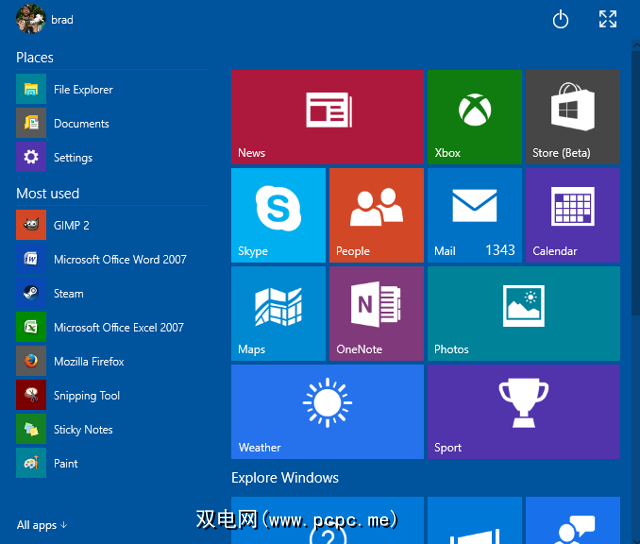The height and width of the screenshot is (544, 640).
Task: Open the Settings text entry
Action: [73, 158]
